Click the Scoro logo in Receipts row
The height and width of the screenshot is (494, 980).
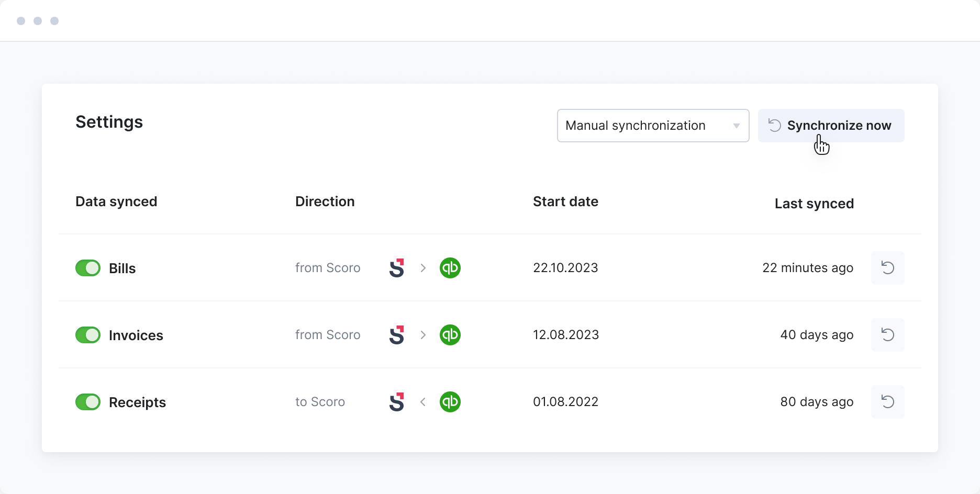click(397, 402)
